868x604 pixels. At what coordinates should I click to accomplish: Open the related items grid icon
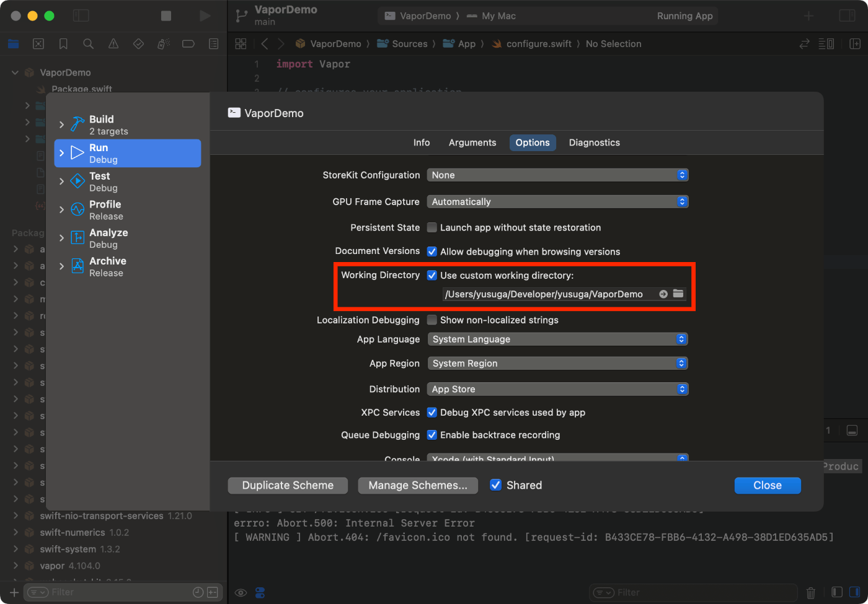pos(241,44)
